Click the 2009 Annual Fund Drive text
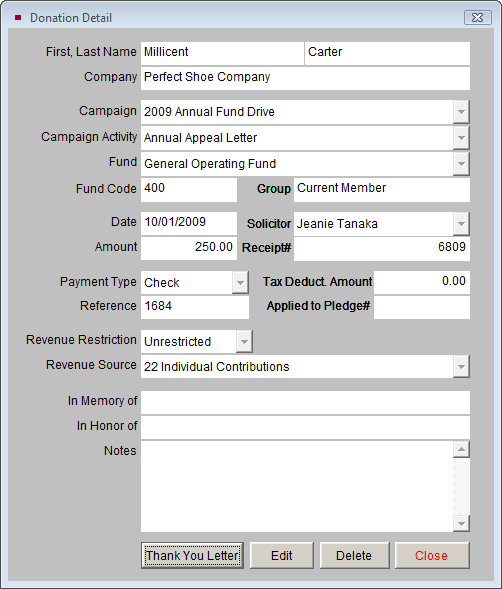 click(x=209, y=112)
